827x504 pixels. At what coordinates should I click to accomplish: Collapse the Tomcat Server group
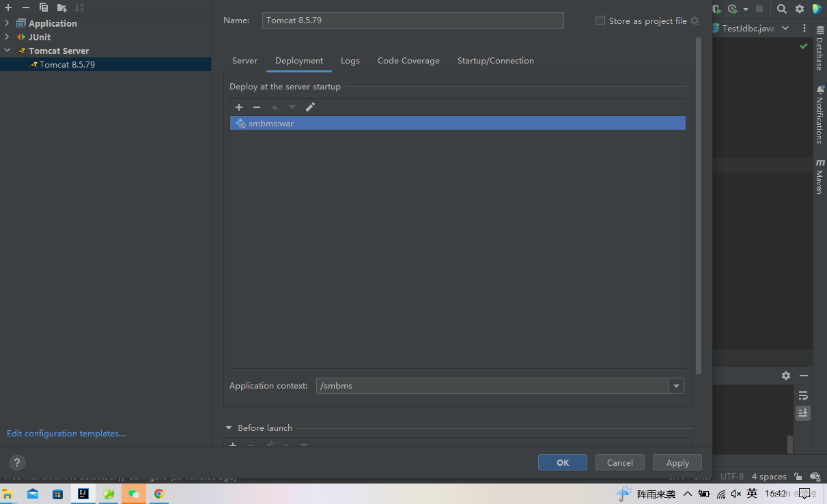(x=7, y=51)
